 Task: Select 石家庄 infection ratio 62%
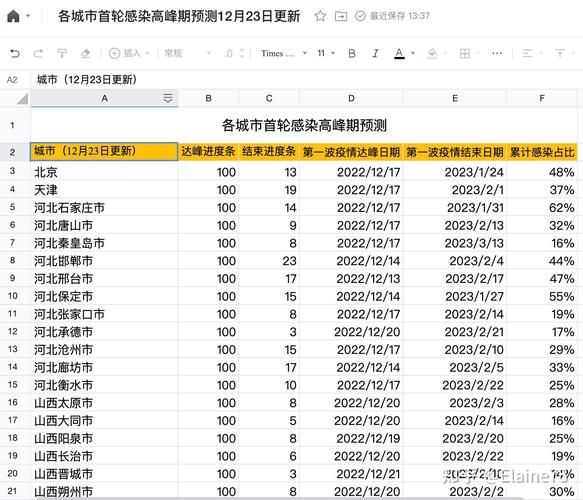(x=542, y=207)
